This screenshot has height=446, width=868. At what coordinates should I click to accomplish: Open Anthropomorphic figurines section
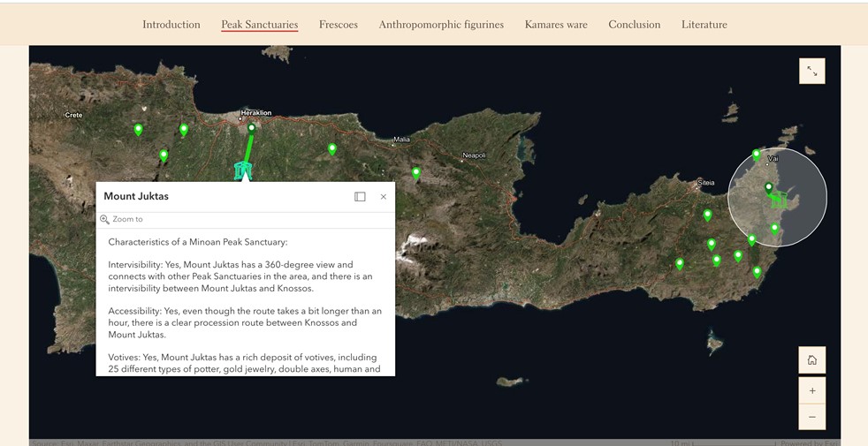click(441, 25)
